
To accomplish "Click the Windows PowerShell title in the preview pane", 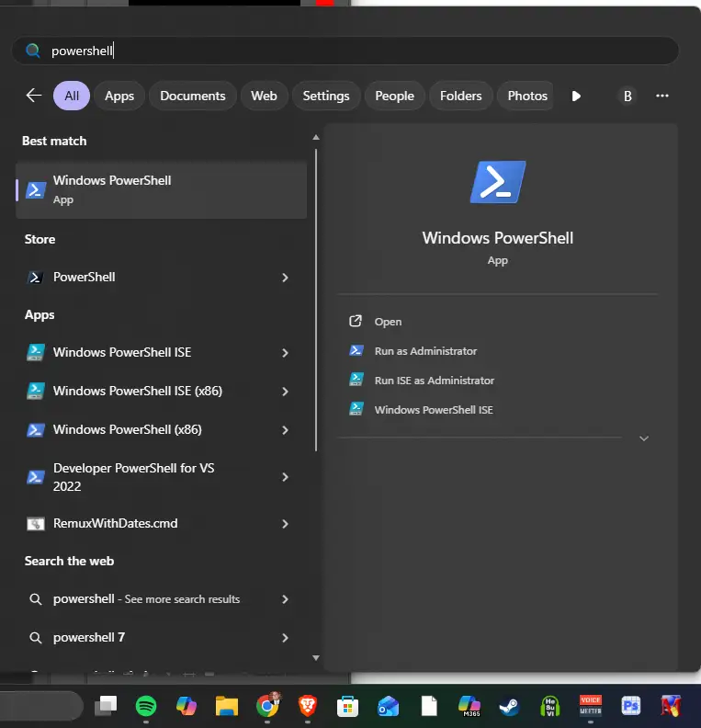I will (x=498, y=238).
